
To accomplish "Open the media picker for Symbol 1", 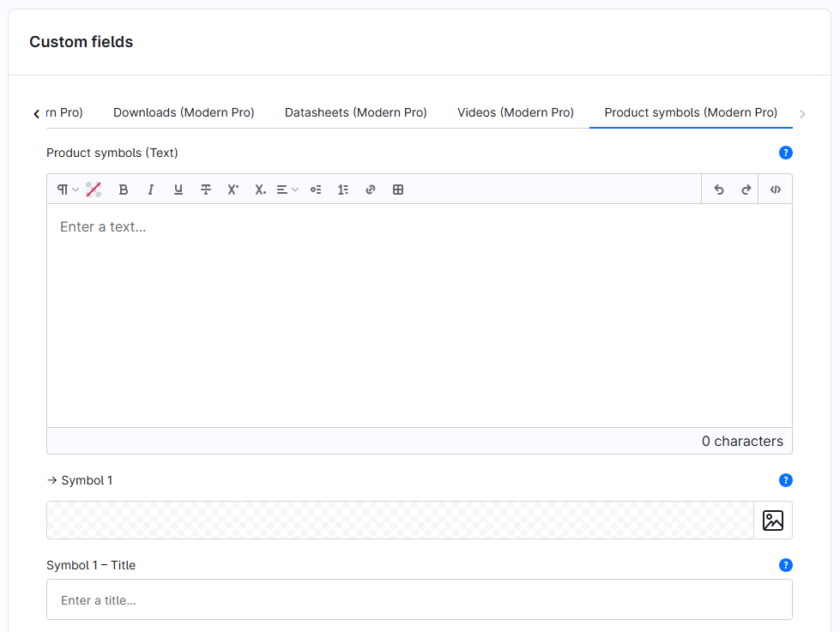I will tap(773, 521).
